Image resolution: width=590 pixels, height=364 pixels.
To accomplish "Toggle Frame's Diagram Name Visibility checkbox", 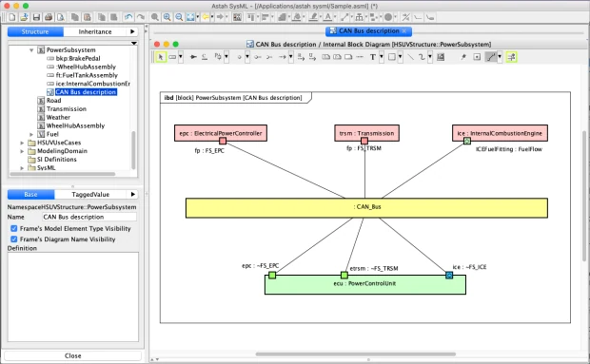I will [14, 239].
